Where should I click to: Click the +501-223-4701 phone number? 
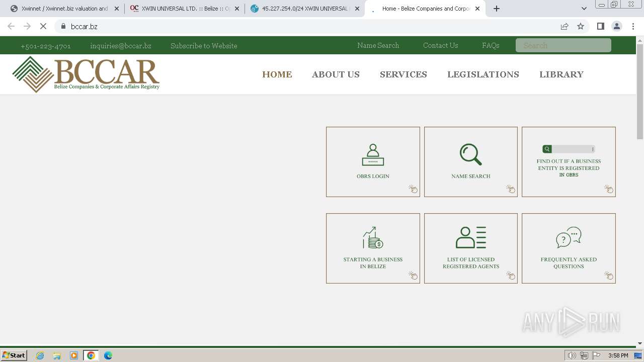(46, 46)
